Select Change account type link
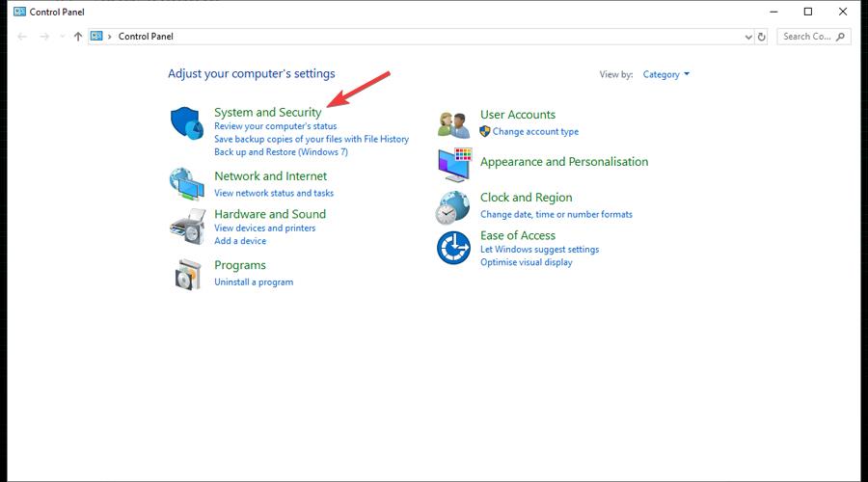The height and width of the screenshot is (482, 868). pos(535,132)
